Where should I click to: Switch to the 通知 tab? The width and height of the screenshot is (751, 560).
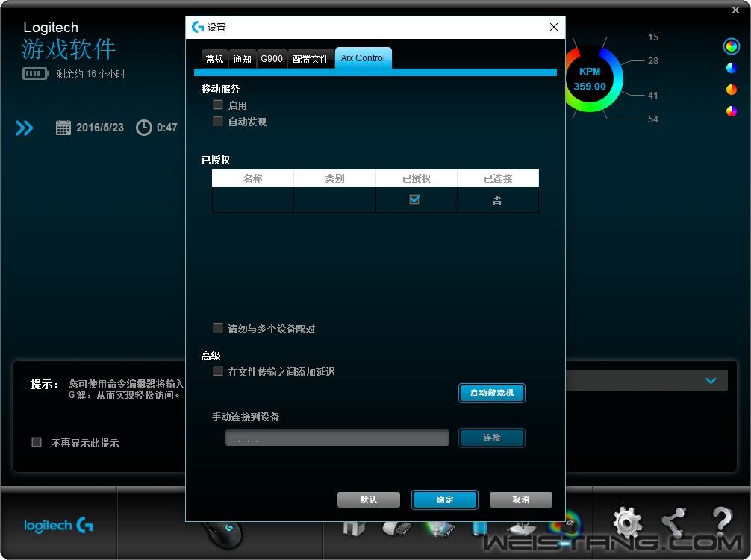coord(243,59)
